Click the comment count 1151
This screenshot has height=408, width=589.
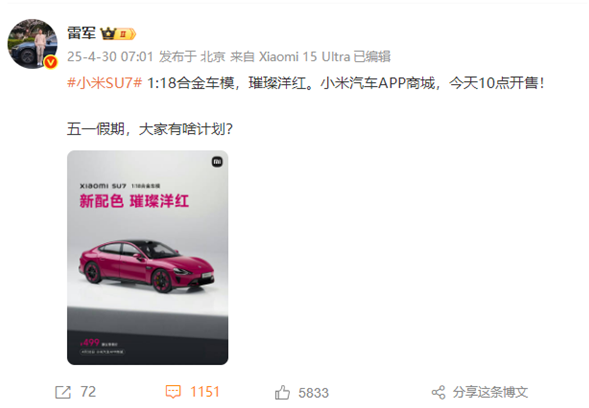point(205,392)
